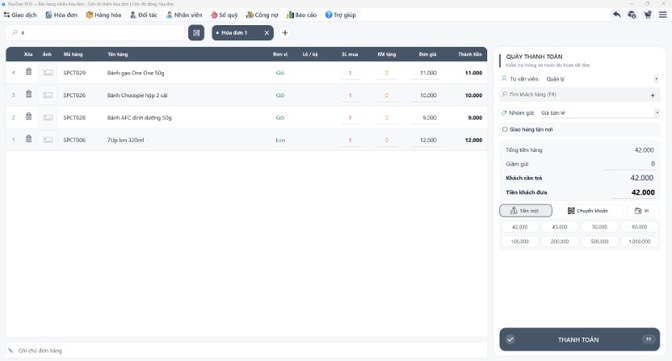Delete the Bánh Chocopie hộp 2 cái row
Image resolution: width=672 pixels, height=361 pixels.
[x=28, y=94]
